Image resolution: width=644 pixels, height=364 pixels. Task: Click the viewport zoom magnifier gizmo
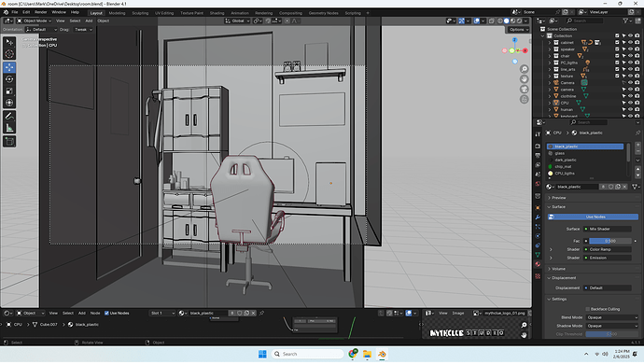[525, 69]
